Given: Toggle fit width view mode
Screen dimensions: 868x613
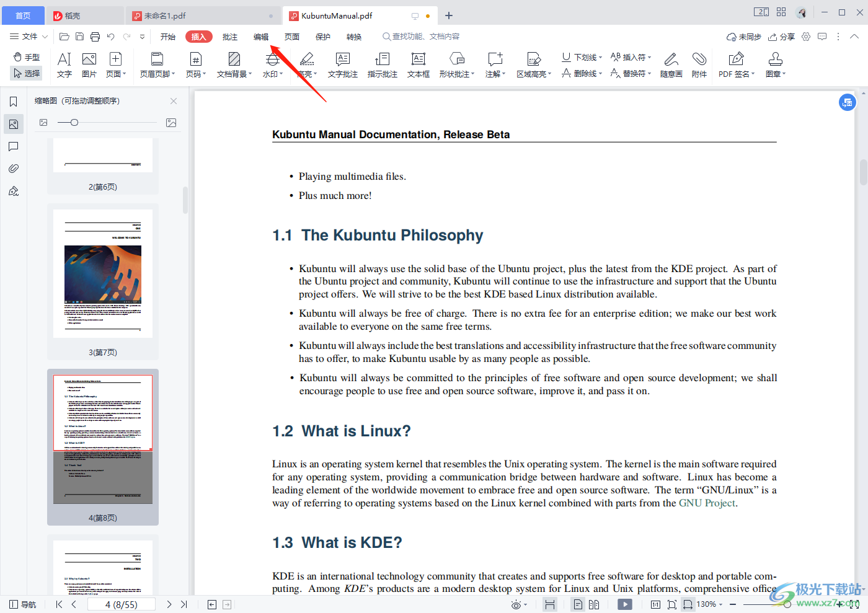Looking at the screenshot, I should pyautogui.click(x=688, y=604).
